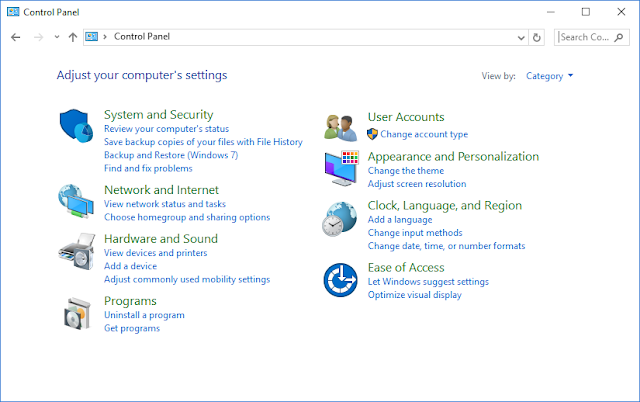Open Adjust screen resolution link

[x=417, y=184]
